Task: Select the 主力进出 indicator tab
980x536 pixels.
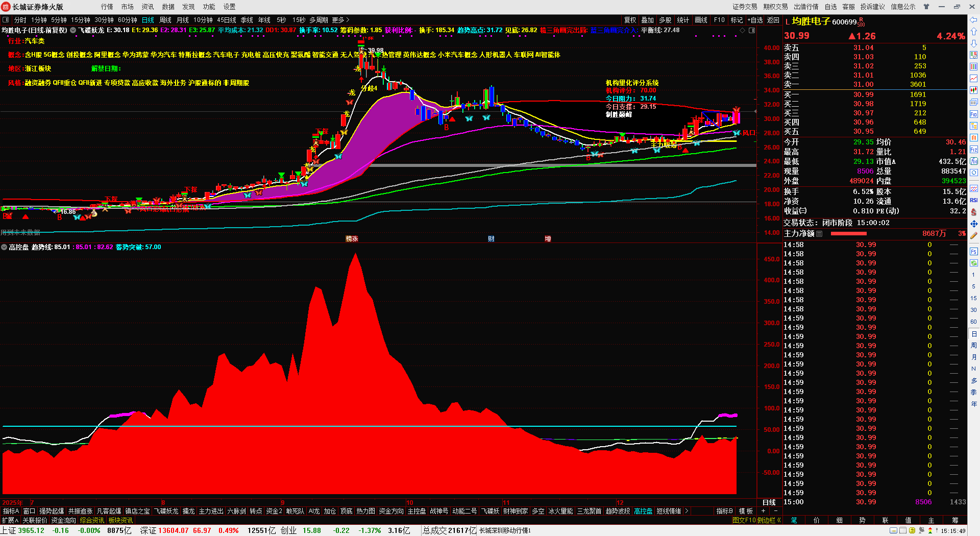Action: click(x=211, y=511)
